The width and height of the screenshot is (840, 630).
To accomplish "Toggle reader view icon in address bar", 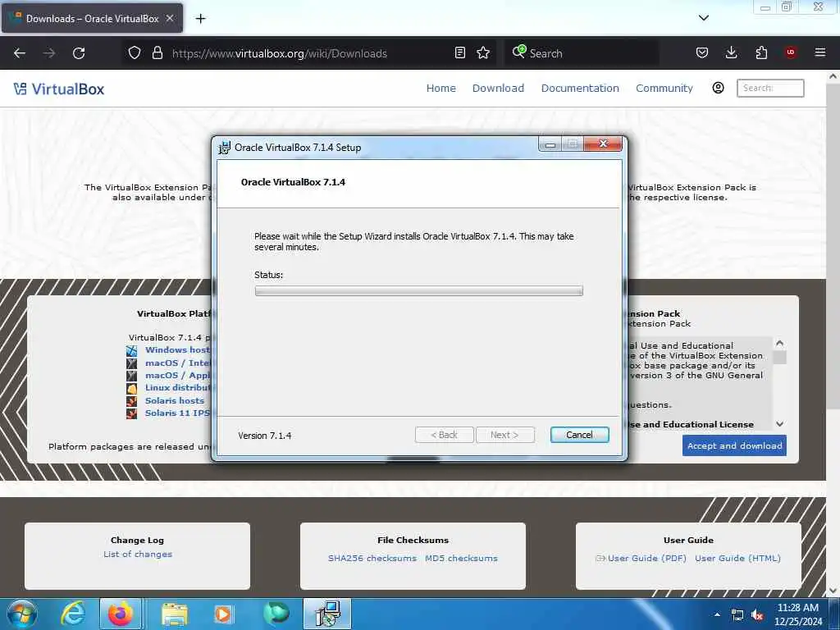I will [459, 52].
